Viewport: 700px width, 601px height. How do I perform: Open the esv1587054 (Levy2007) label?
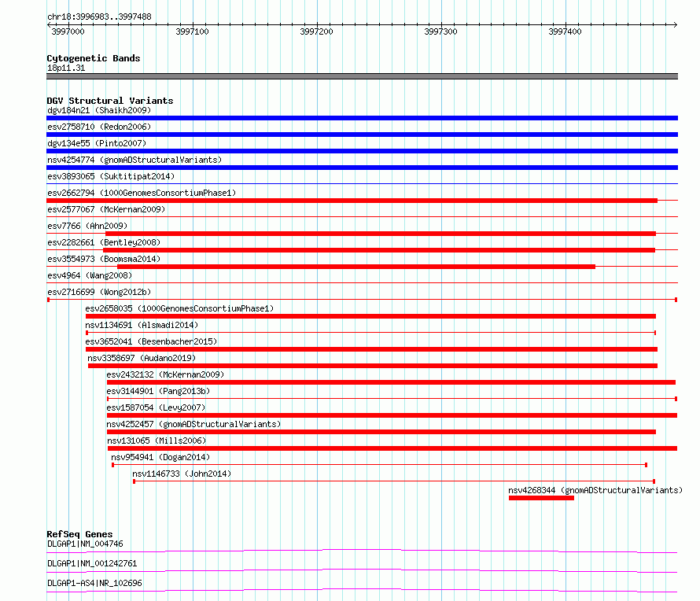tap(156, 407)
